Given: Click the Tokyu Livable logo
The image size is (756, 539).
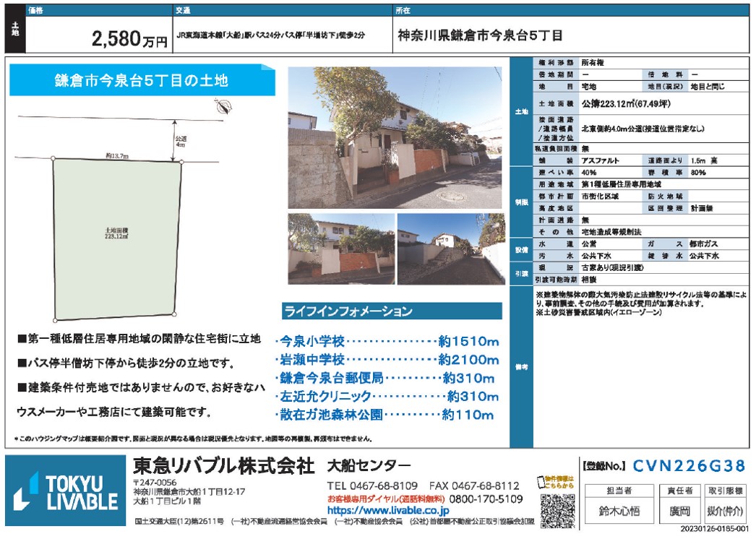Looking at the screenshot, I should [66, 492].
